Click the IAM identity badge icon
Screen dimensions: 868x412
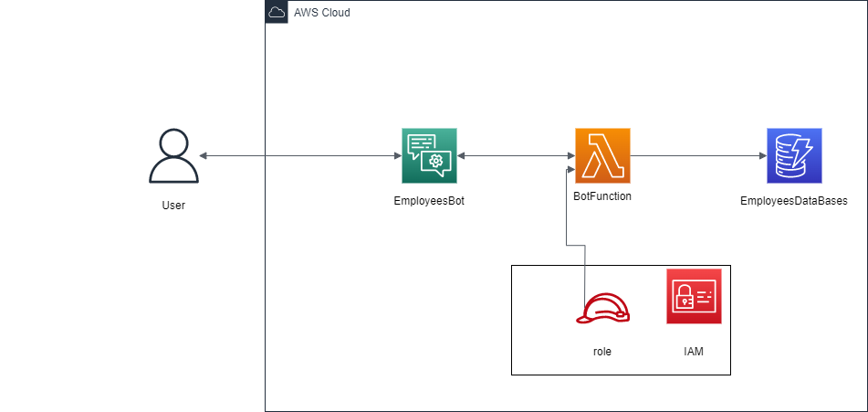[694, 296]
